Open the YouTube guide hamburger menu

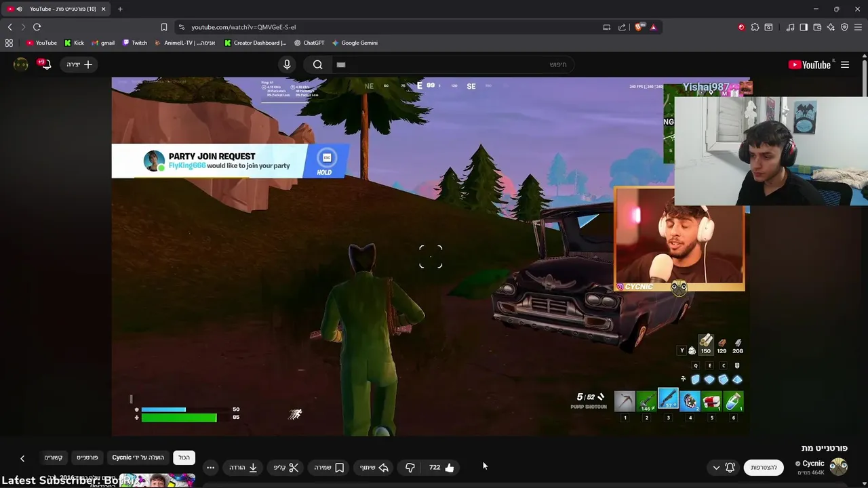click(845, 64)
